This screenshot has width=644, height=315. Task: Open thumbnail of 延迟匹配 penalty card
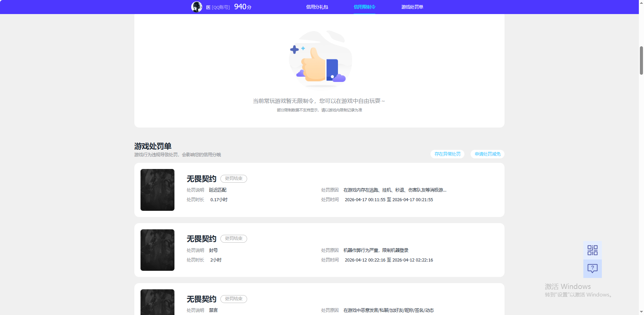tap(157, 190)
